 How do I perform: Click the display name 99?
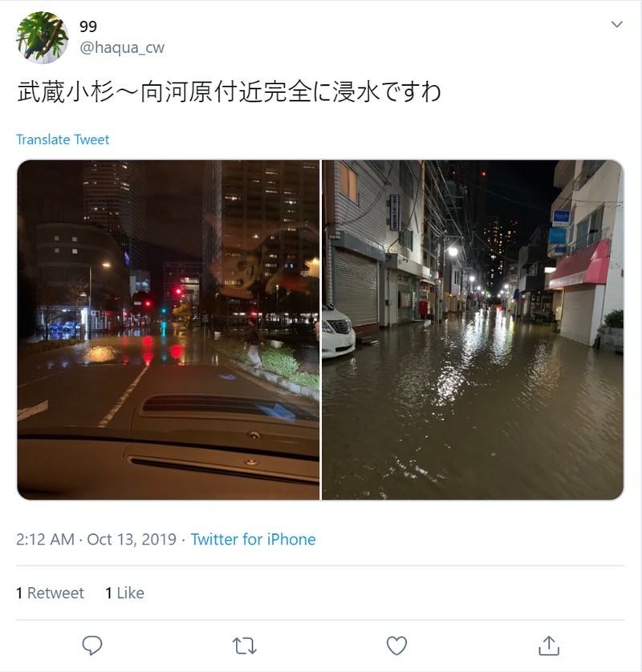tap(88, 26)
